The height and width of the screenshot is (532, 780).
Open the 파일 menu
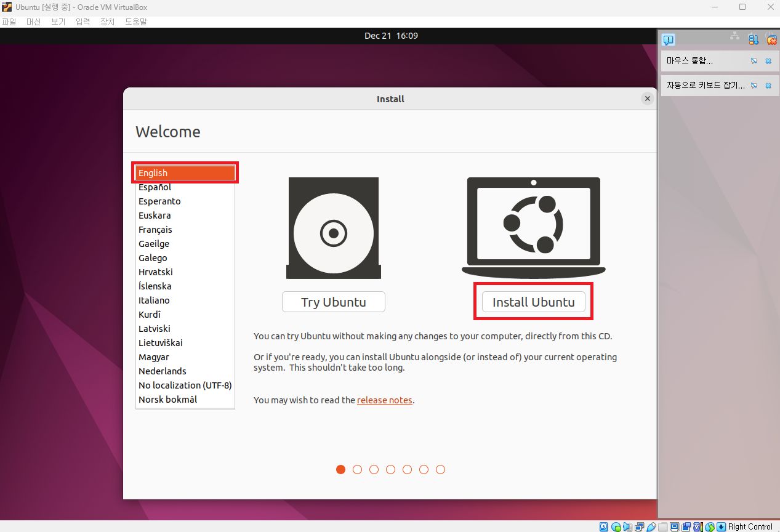click(x=9, y=22)
